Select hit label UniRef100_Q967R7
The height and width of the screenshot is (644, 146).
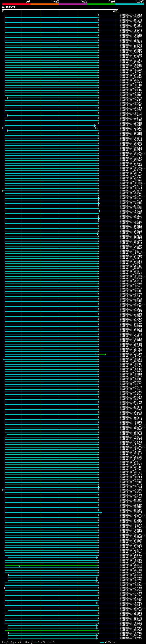(131, 505)
